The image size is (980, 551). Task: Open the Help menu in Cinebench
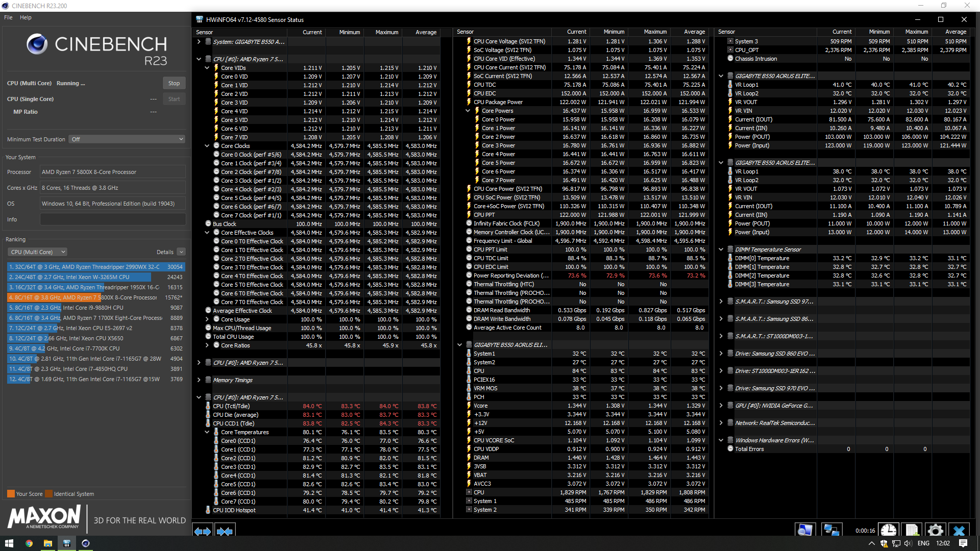pyautogui.click(x=26, y=17)
